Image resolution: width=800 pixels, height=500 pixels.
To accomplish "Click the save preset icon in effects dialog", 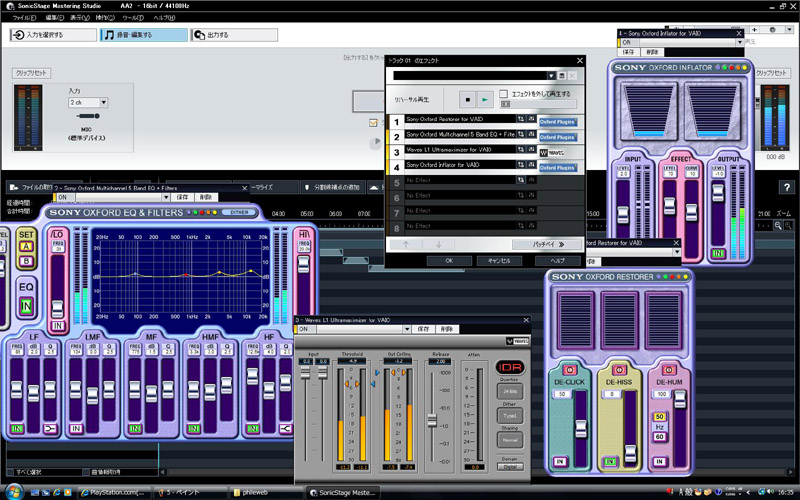I will click(x=562, y=75).
